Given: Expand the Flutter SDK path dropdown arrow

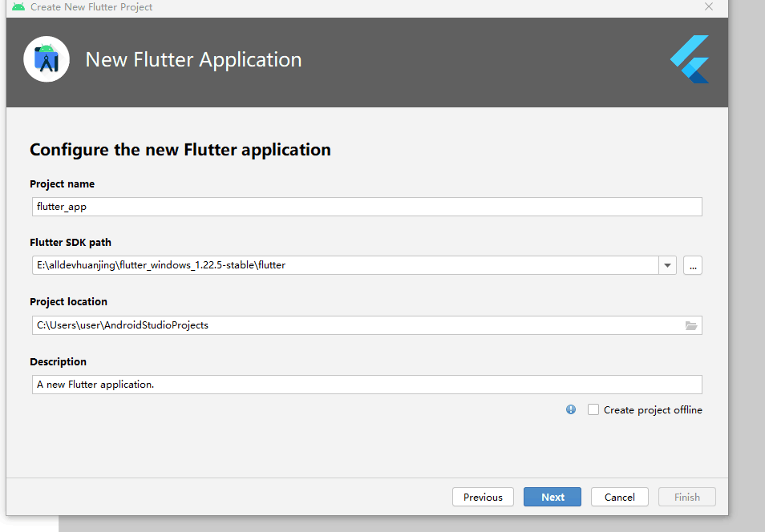Looking at the screenshot, I should 667,265.
